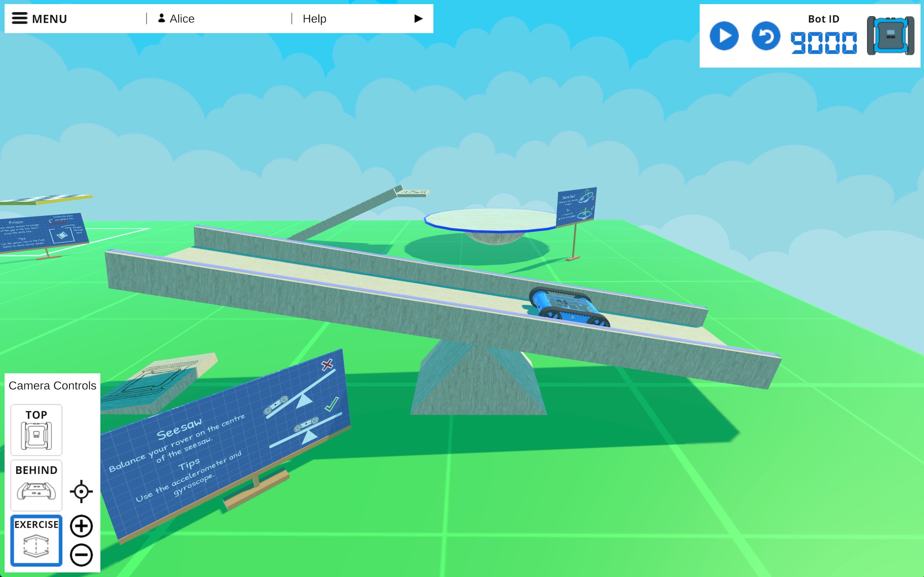This screenshot has height=577, width=924.
Task: Open the Help section
Action: 314,19
